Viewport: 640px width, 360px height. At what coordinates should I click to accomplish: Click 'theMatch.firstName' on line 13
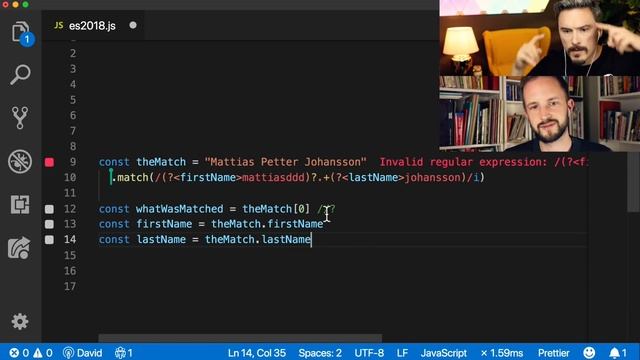267,224
